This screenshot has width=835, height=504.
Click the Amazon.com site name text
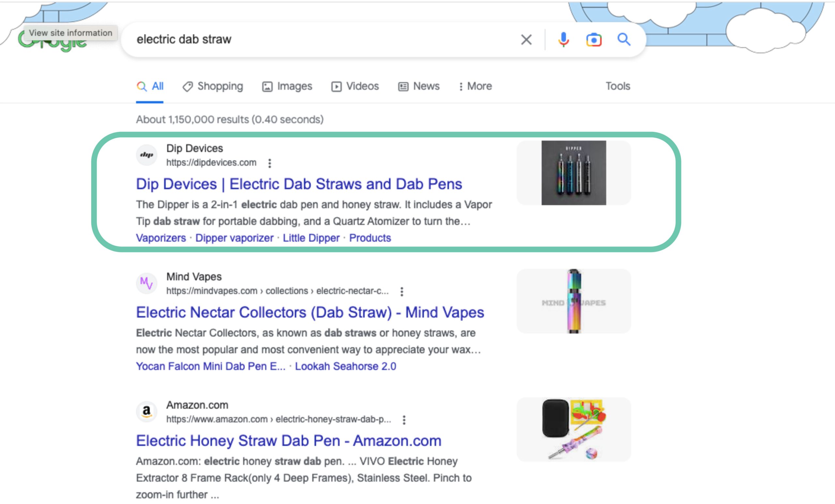click(197, 405)
